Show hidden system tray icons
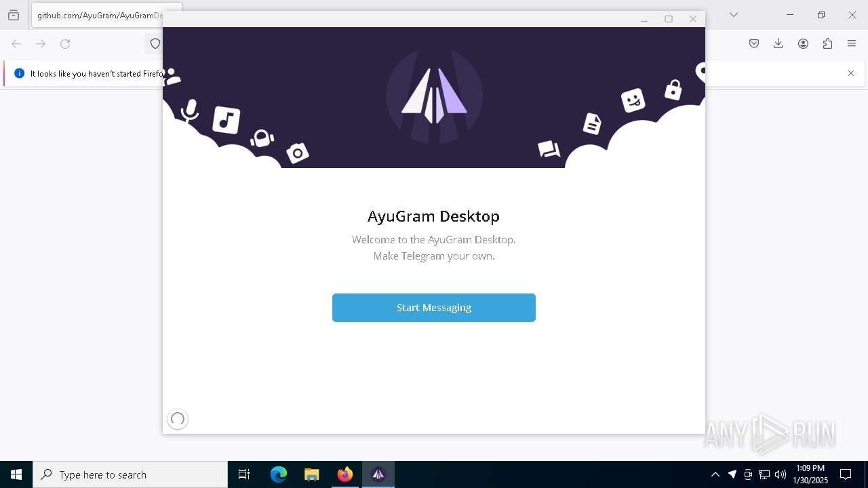The width and height of the screenshot is (868, 488). pos(715,474)
